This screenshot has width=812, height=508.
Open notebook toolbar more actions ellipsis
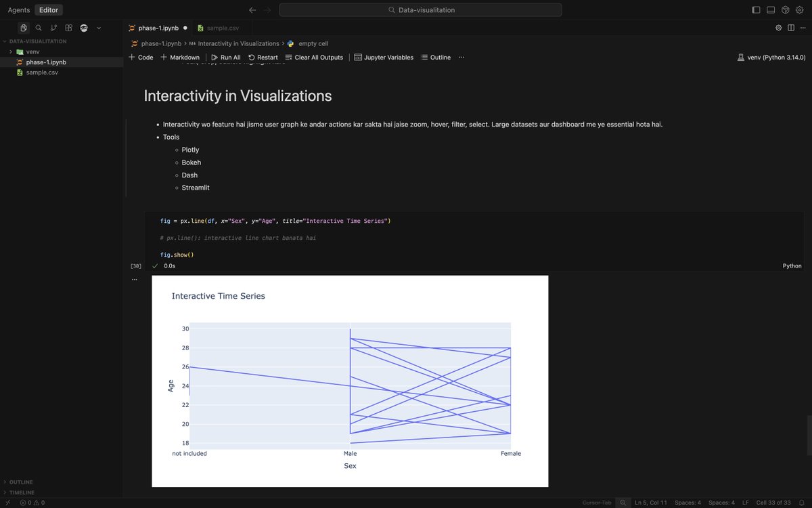[x=461, y=58]
